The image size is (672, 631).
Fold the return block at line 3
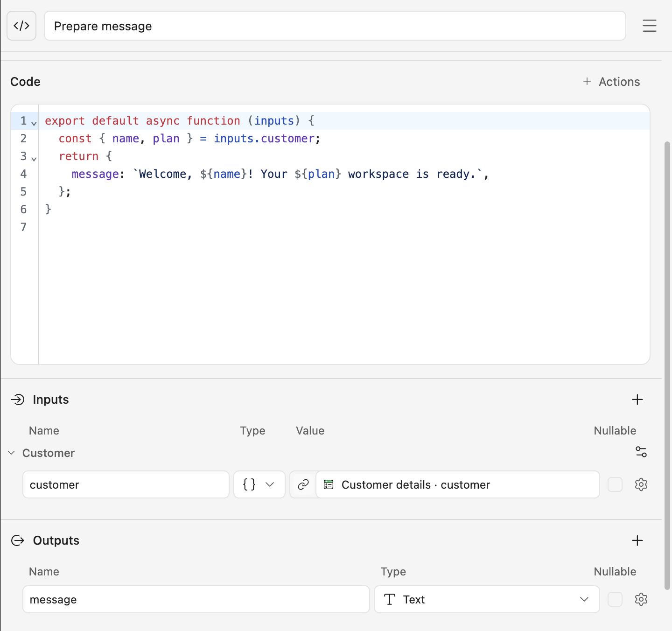[34, 159]
